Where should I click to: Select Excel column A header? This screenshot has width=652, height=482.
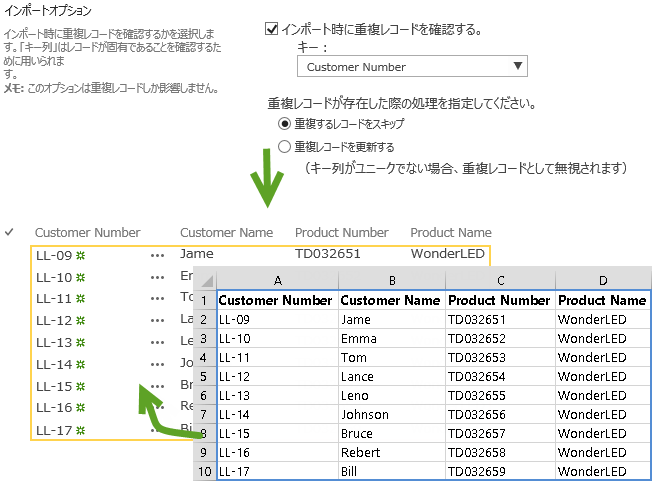coord(278,281)
